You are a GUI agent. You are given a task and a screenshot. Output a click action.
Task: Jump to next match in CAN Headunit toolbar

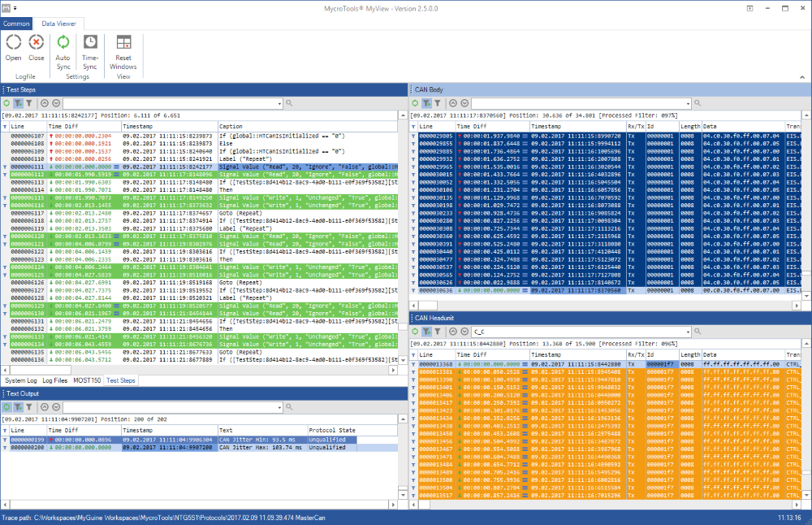point(464,332)
